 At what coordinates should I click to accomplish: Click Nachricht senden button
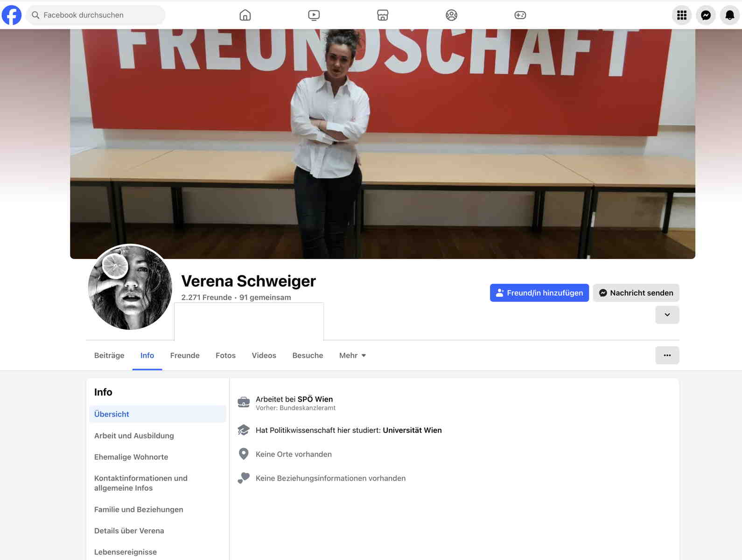click(x=636, y=293)
